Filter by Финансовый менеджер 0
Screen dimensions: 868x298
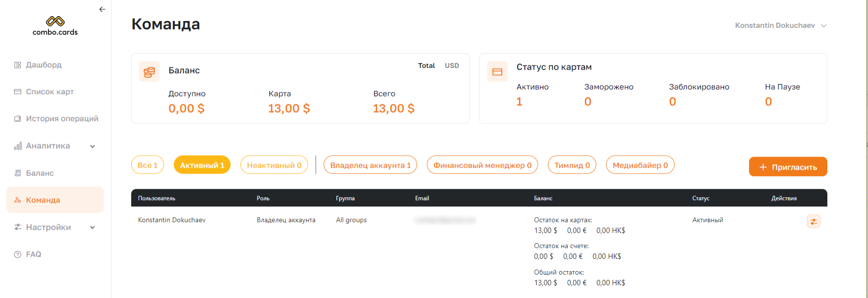(x=482, y=165)
